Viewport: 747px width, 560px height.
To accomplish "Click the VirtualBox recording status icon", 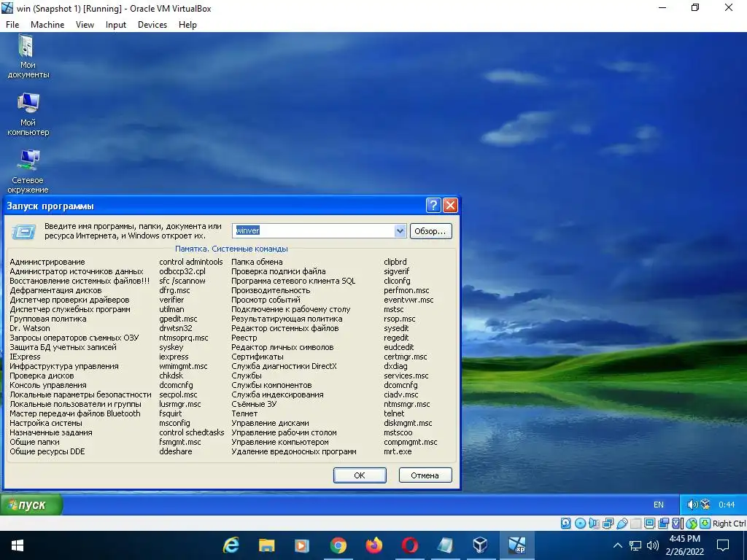I will click(x=663, y=524).
